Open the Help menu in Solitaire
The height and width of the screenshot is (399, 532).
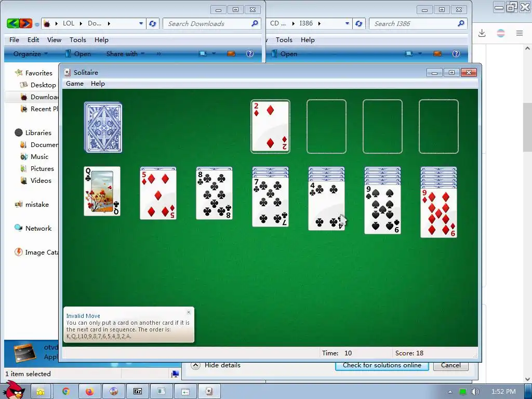coord(98,84)
